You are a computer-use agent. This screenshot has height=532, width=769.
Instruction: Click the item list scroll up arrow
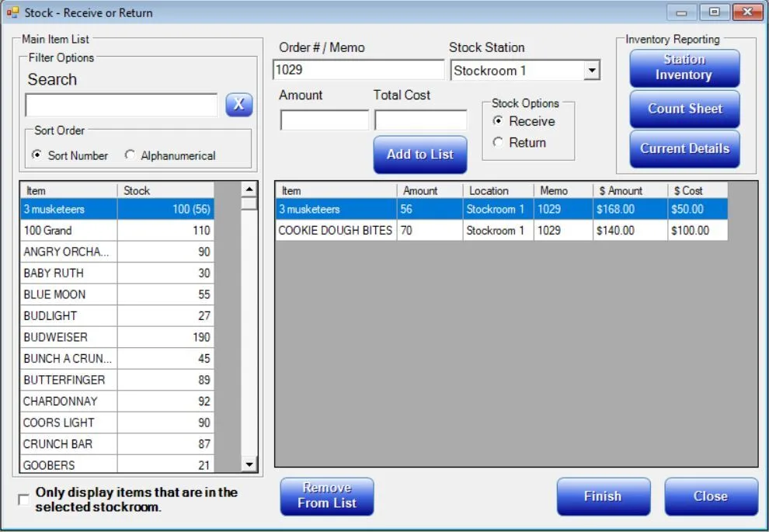(249, 189)
